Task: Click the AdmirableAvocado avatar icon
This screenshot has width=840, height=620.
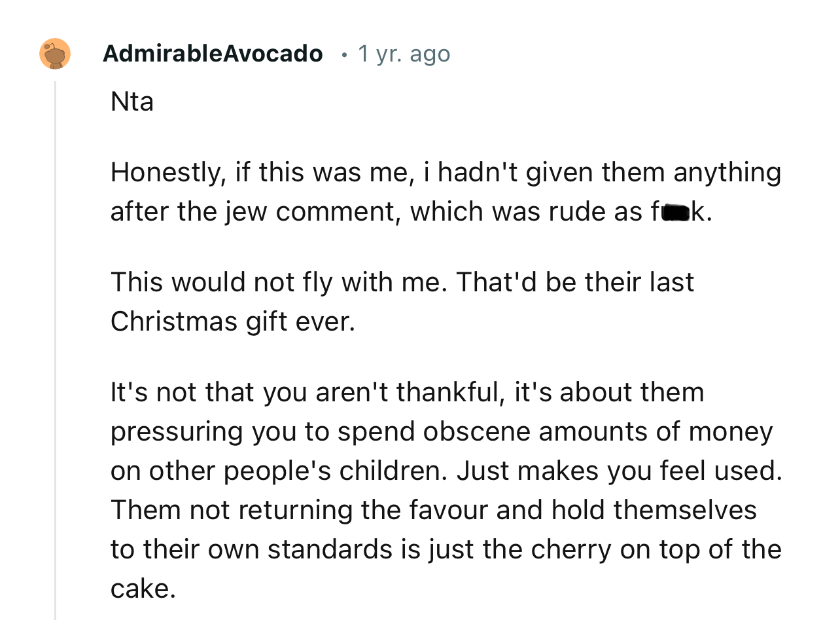Action: click(55, 54)
